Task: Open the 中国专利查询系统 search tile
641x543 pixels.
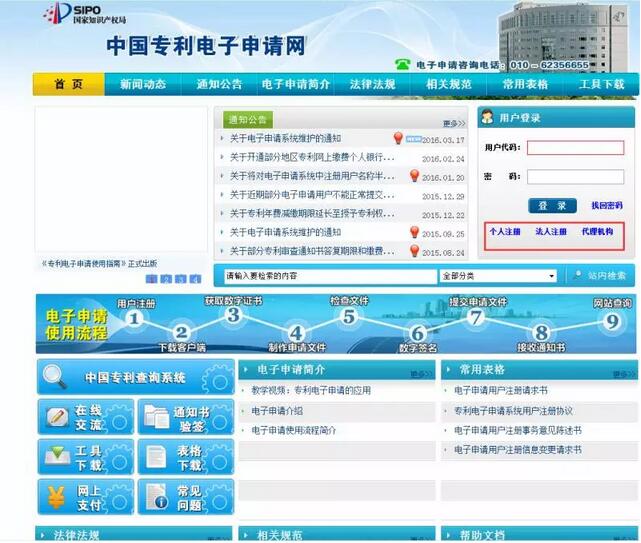Action: pos(136,377)
